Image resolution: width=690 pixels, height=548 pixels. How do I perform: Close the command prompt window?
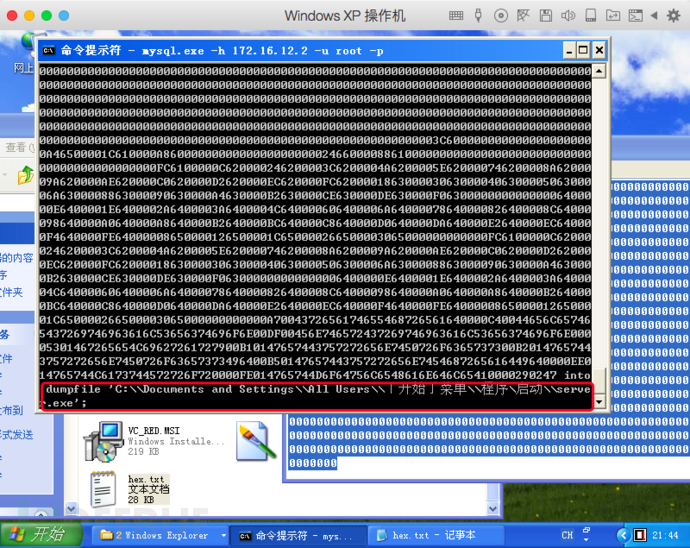click(x=599, y=51)
